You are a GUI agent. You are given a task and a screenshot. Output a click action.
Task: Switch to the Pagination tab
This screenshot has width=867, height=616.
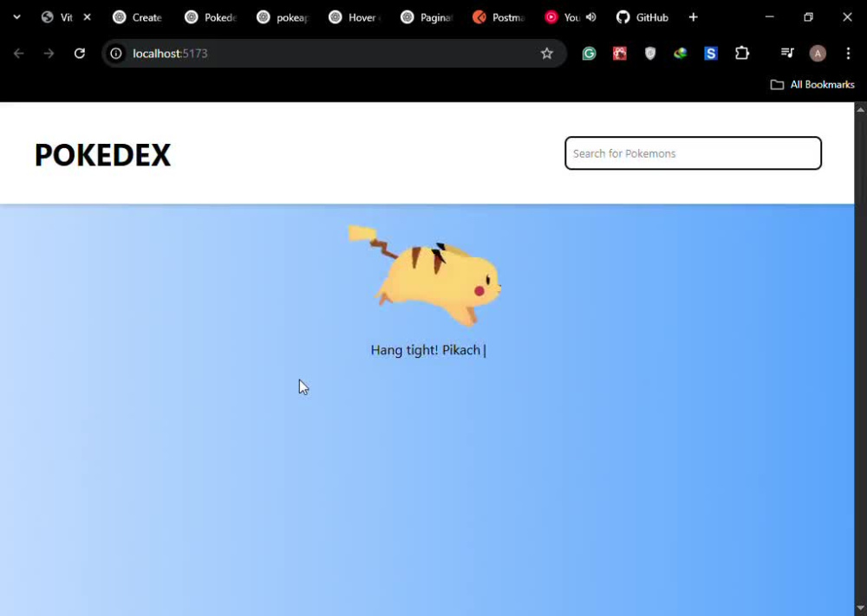(x=427, y=17)
